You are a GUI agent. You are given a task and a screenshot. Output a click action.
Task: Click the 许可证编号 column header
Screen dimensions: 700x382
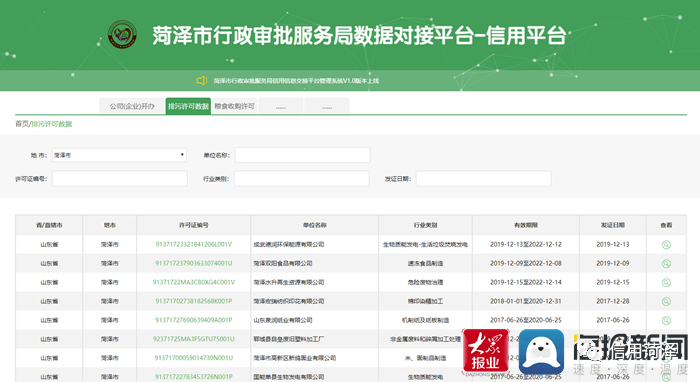pyautogui.click(x=194, y=225)
